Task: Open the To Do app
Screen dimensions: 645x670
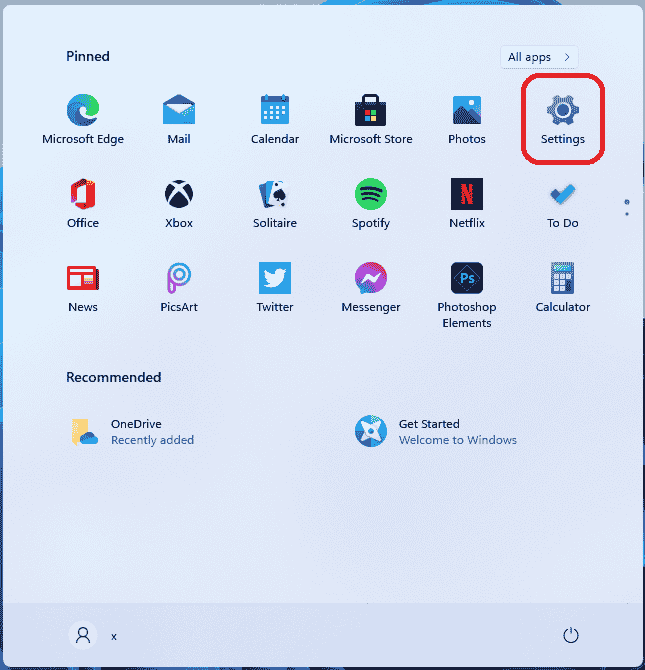Action: tap(563, 203)
